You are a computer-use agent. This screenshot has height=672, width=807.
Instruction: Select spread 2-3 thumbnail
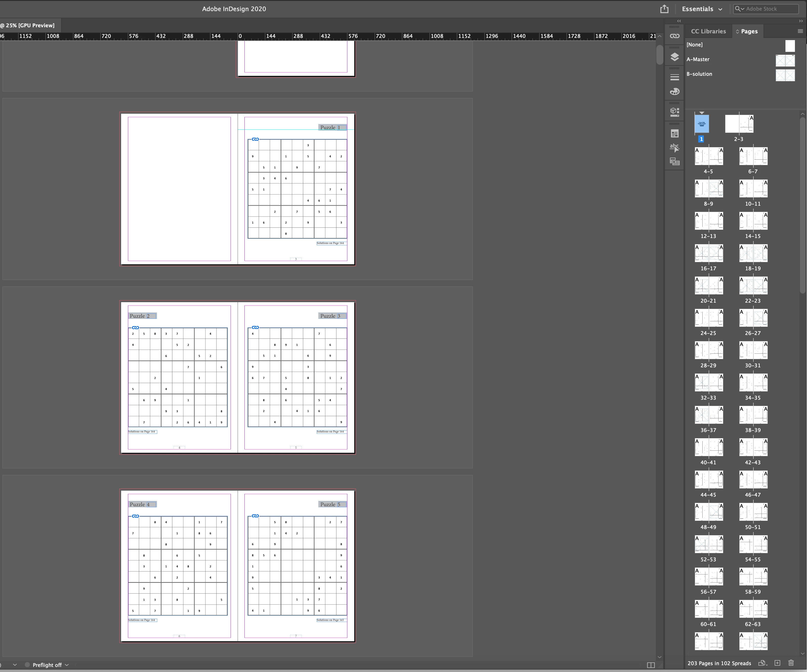click(x=739, y=124)
